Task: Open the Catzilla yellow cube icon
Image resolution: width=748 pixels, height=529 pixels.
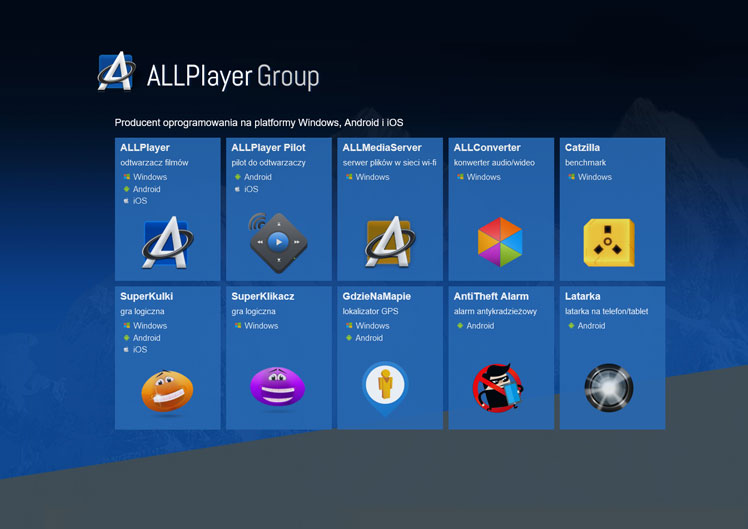Action: (609, 242)
